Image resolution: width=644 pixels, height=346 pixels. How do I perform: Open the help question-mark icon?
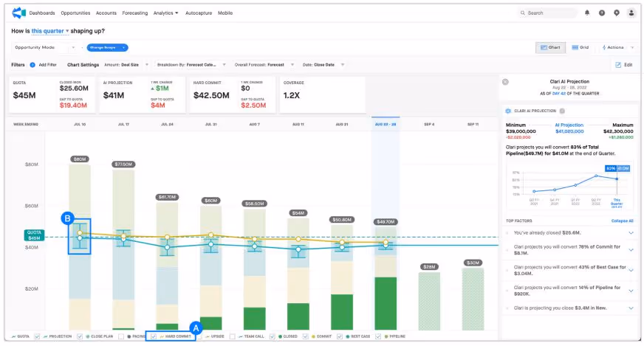[x=602, y=13]
